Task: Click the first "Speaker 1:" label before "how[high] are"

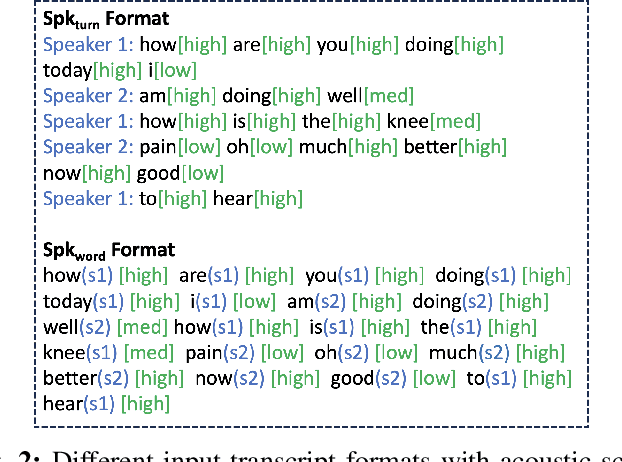Action: [x=88, y=44]
